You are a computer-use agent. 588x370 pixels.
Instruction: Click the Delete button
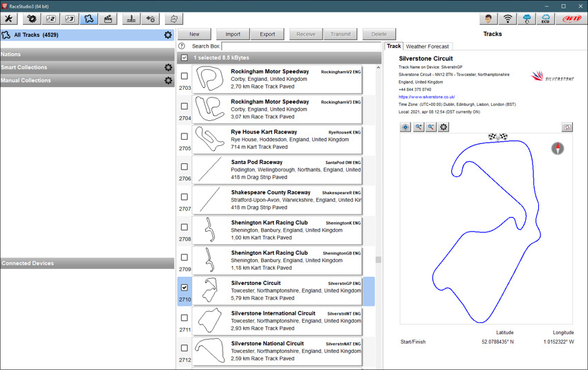point(379,34)
